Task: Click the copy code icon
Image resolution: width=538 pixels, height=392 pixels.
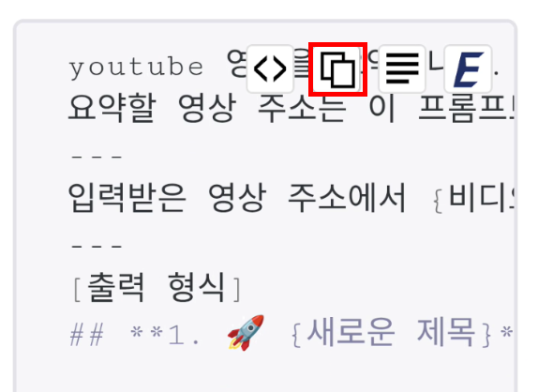Action: coord(337,69)
